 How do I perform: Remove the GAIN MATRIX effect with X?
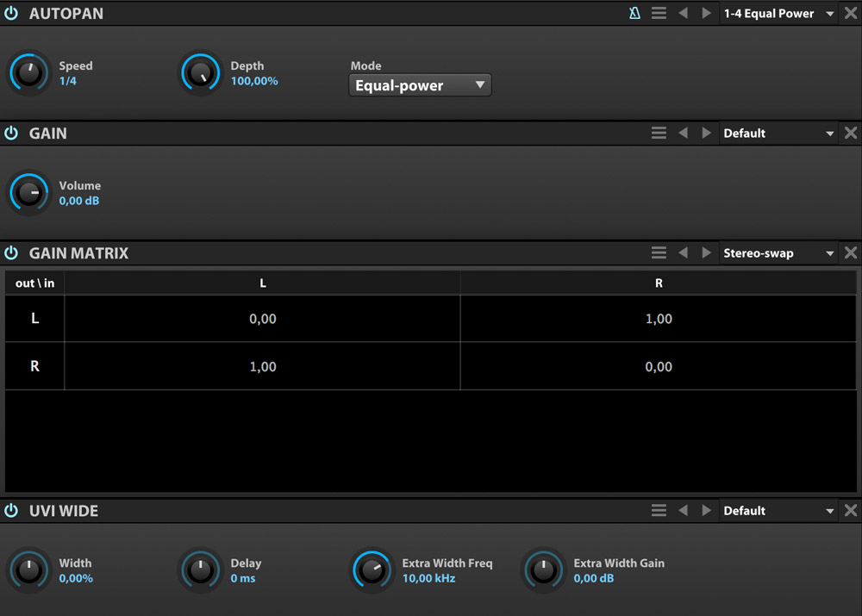(851, 252)
